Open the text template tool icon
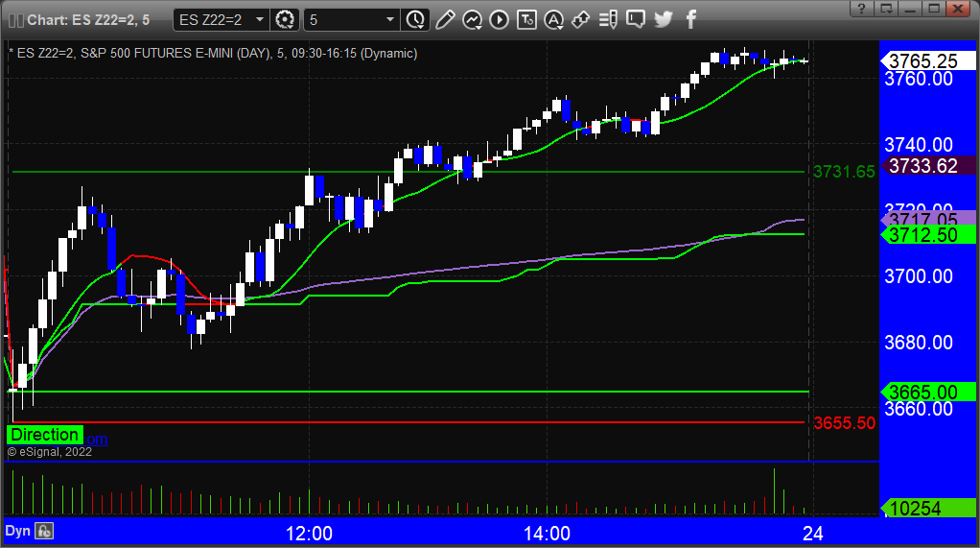Image resolution: width=980 pixels, height=548 pixels. click(x=526, y=20)
